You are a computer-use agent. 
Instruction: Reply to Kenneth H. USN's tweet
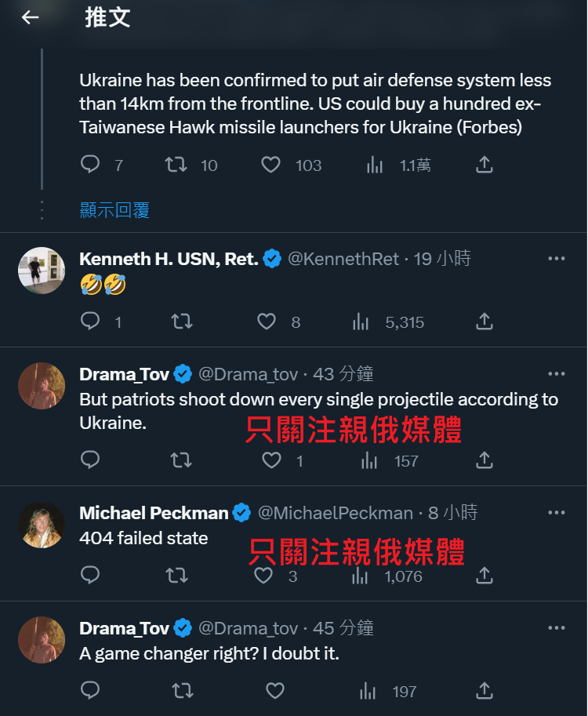pos(91,321)
